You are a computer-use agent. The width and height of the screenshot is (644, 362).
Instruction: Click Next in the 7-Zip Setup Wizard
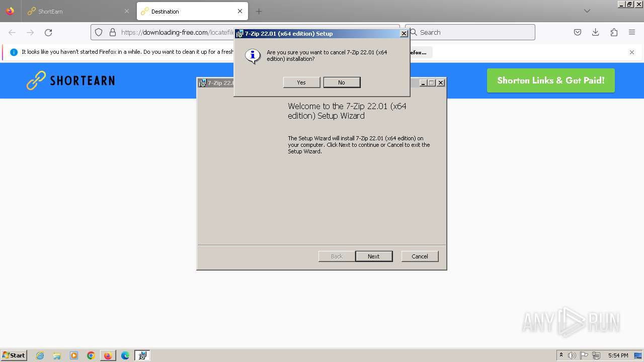[374, 256]
